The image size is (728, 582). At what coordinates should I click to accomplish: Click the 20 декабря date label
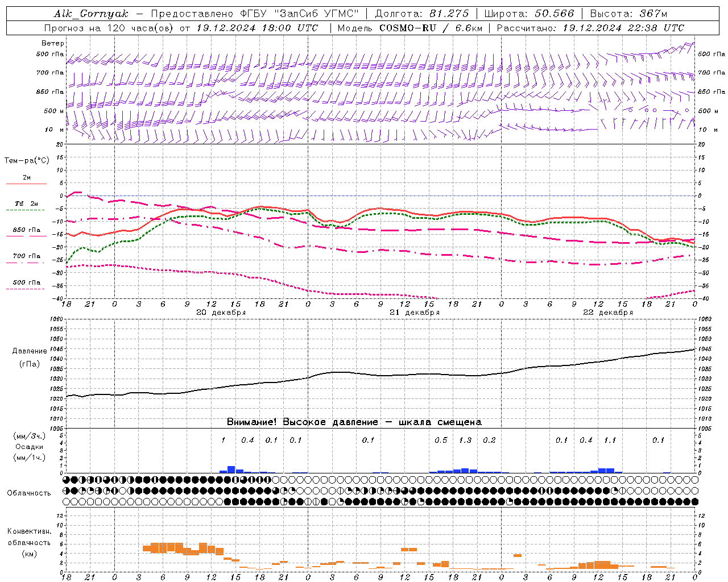tap(221, 313)
